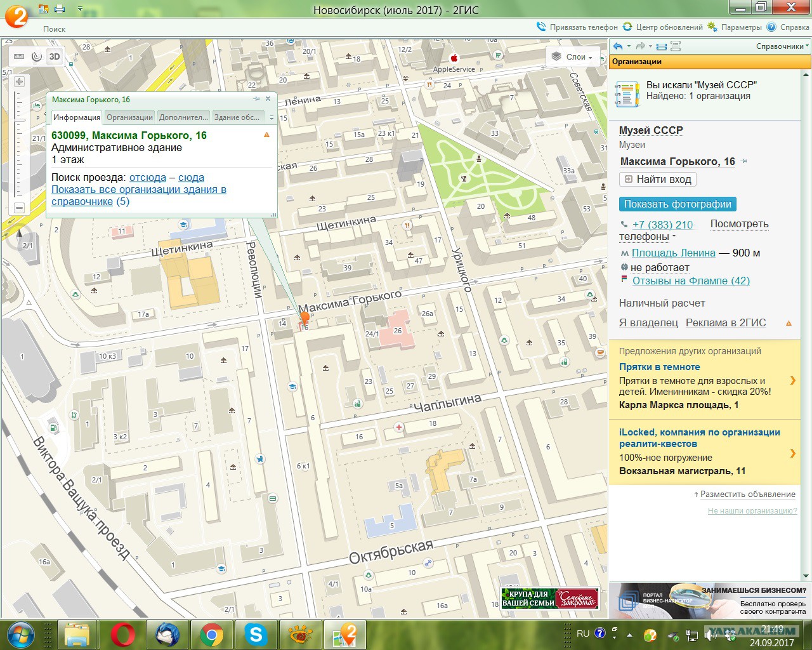Image resolution: width=812 pixels, height=650 pixels.
Task: Expand the quick access toolbar customization arrow
Action: [x=80, y=10]
